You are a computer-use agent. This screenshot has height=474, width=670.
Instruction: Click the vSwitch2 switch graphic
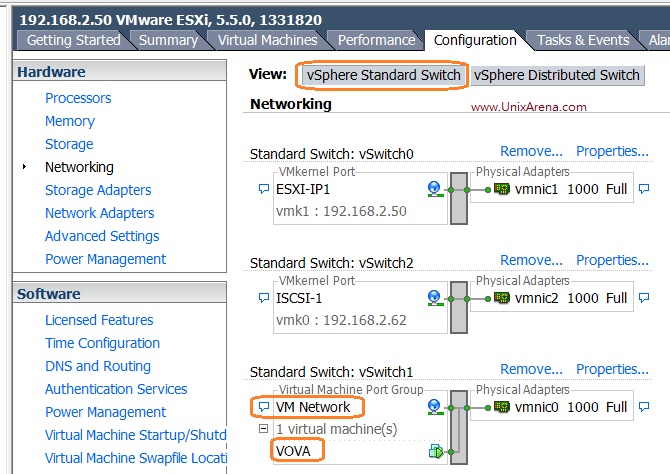[459, 307]
